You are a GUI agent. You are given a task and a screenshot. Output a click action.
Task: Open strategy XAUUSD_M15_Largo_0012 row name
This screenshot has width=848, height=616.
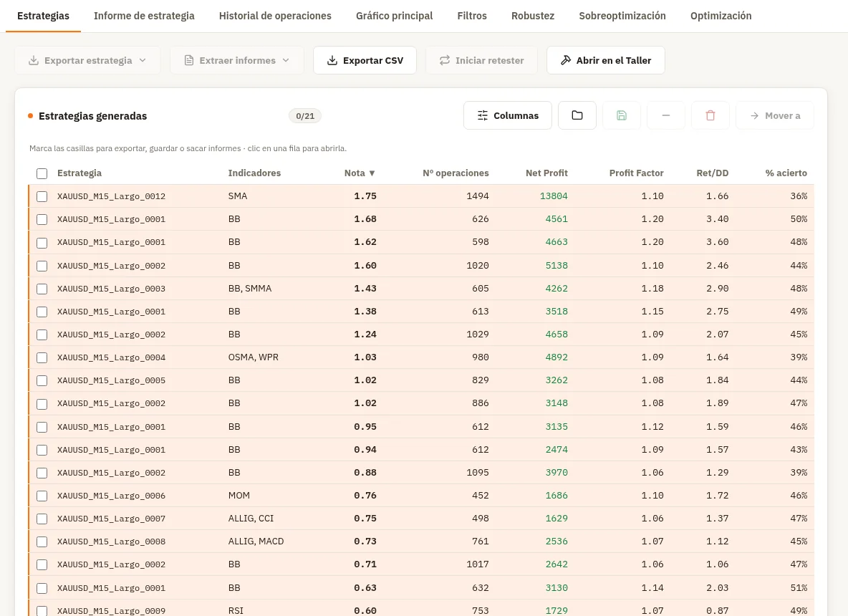point(112,196)
